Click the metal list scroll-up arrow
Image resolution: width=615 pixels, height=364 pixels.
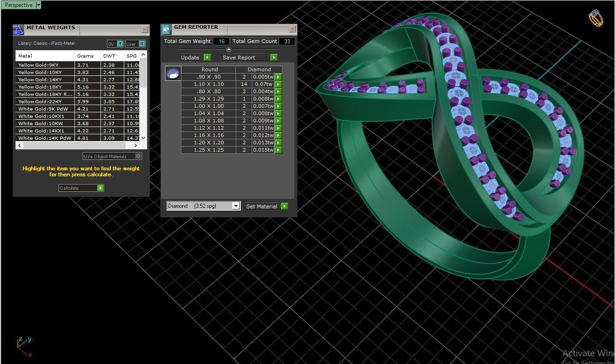click(x=143, y=55)
